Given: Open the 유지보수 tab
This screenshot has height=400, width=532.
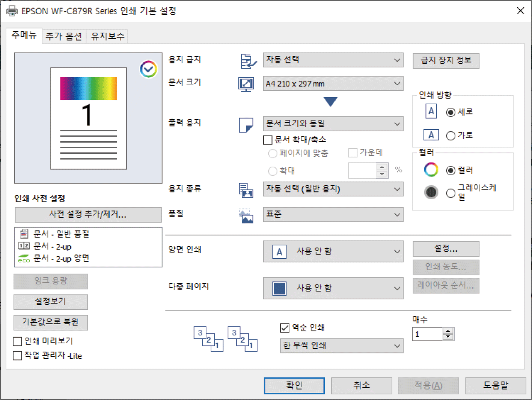Looking at the screenshot, I should click(107, 36).
